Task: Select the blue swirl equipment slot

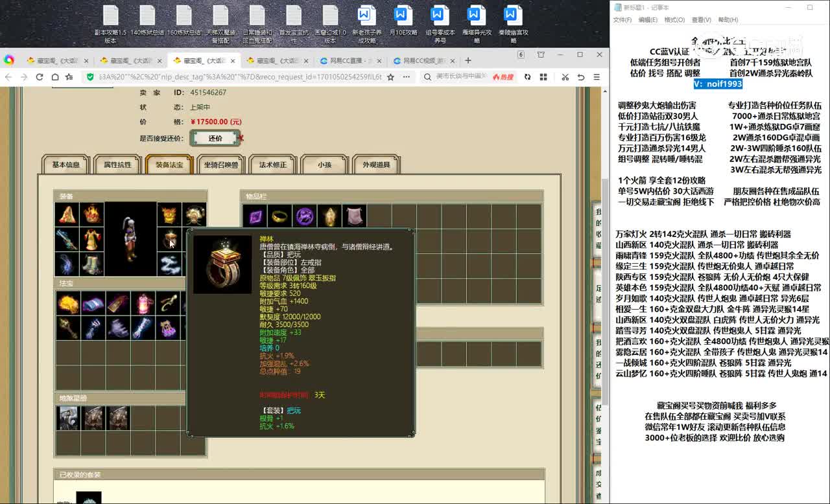Action: (x=67, y=264)
